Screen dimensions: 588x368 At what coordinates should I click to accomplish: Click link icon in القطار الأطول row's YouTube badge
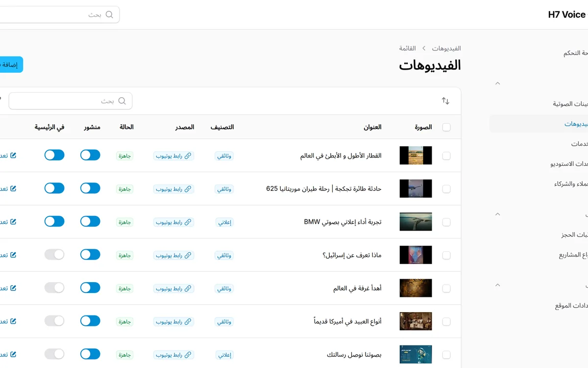[x=188, y=156]
